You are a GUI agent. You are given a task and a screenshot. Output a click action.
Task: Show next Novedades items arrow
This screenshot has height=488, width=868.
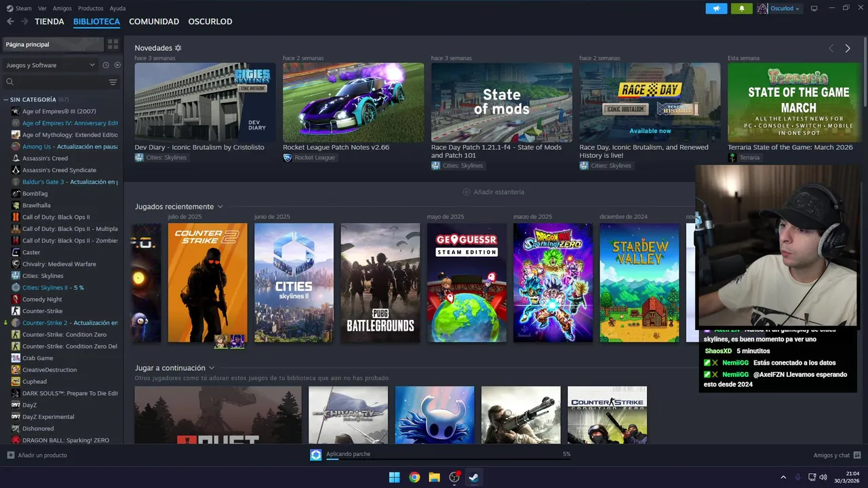click(x=848, y=48)
